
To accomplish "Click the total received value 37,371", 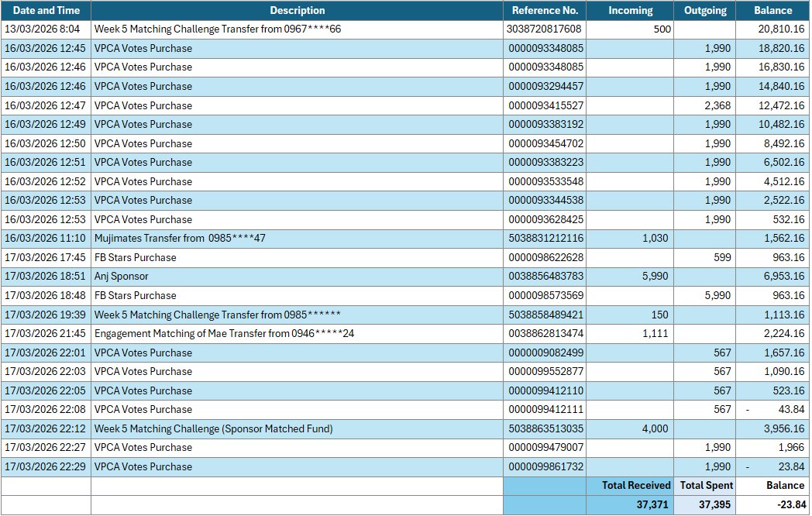I will pyautogui.click(x=652, y=504).
